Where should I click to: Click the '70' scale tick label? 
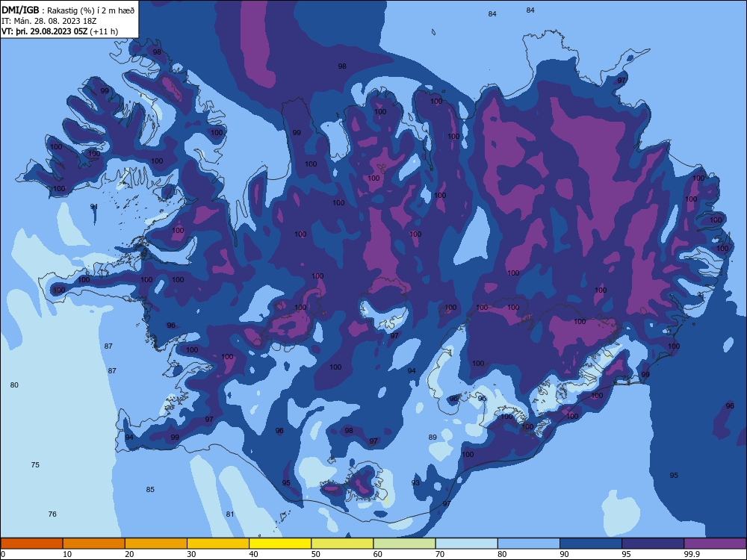point(440,554)
